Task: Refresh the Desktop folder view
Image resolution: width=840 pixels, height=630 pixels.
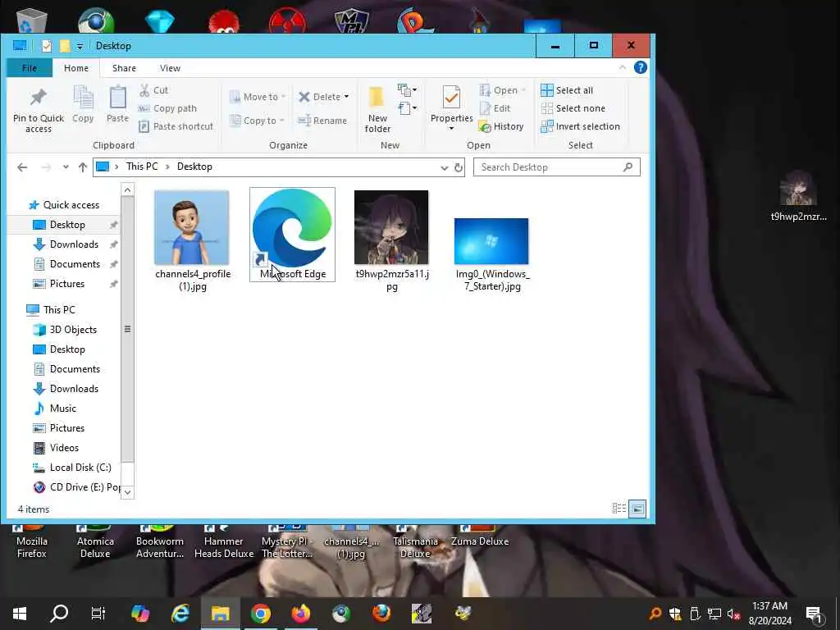Action: 459,167
